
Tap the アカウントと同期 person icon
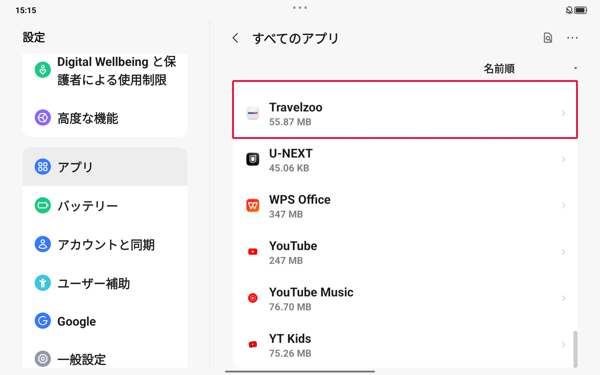42,244
